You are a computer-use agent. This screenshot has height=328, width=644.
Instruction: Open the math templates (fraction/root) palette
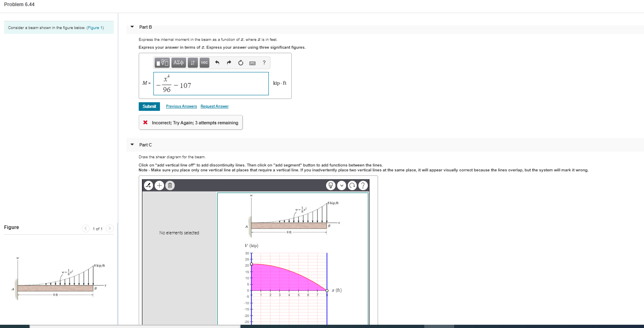(x=163, y=63)
